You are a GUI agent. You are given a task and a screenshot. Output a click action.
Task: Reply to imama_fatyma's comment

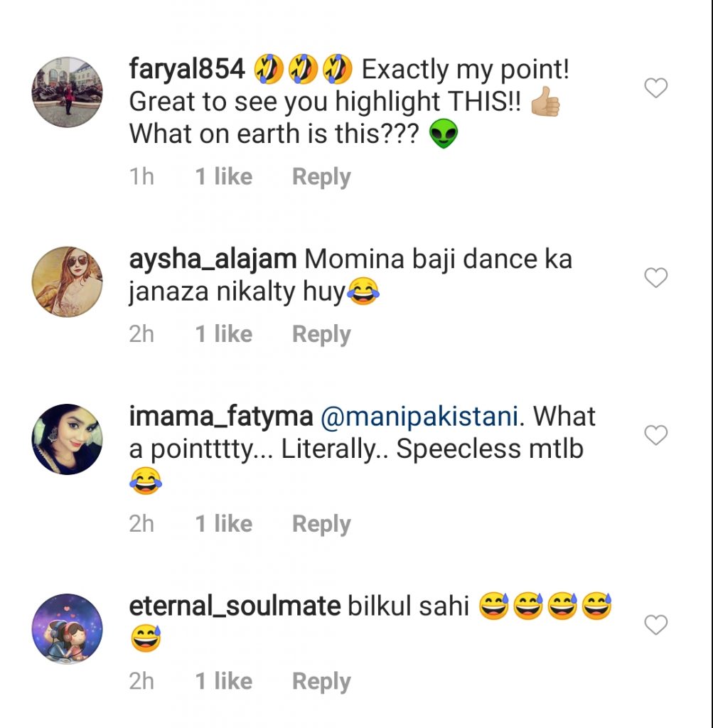pyautogui.click(x=321, y=524)
